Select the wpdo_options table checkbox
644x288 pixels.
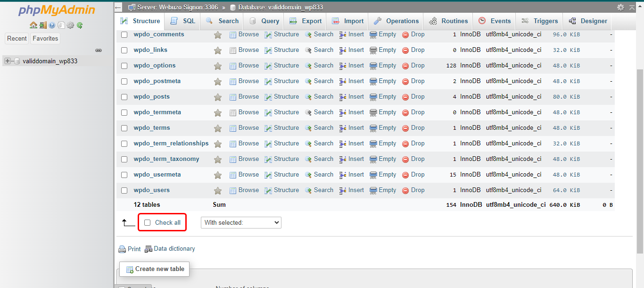tap(124, 66)
